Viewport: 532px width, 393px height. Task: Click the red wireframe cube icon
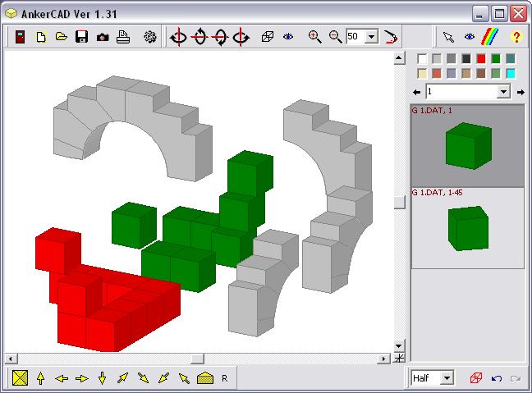(x=476, y=377)
